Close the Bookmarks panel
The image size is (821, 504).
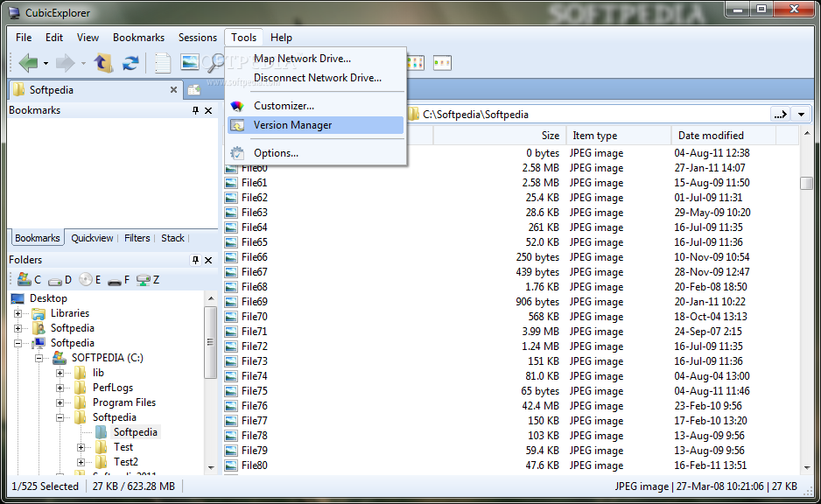(x=208, y=110)
